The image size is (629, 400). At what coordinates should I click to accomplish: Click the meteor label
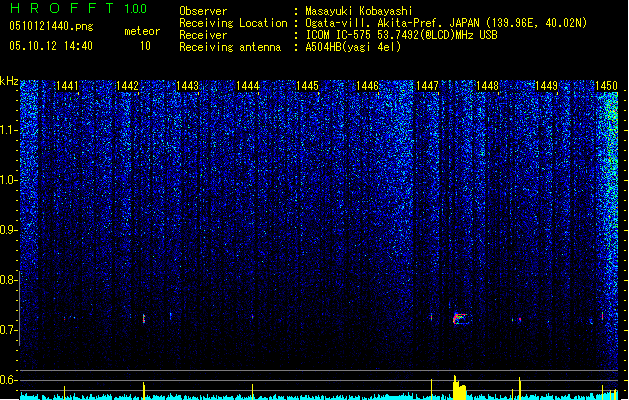tap(142, 31)
